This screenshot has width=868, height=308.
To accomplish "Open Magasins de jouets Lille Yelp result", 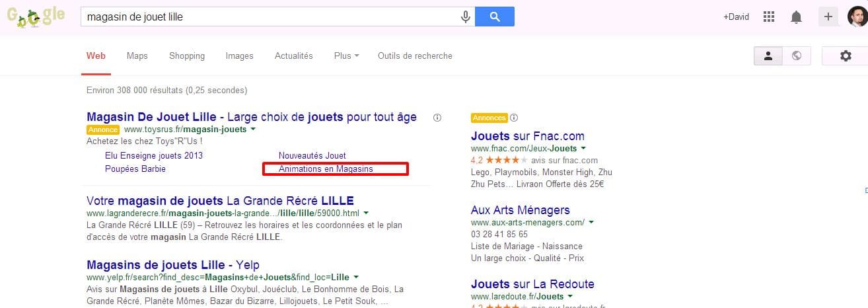I will coord(174,264).
